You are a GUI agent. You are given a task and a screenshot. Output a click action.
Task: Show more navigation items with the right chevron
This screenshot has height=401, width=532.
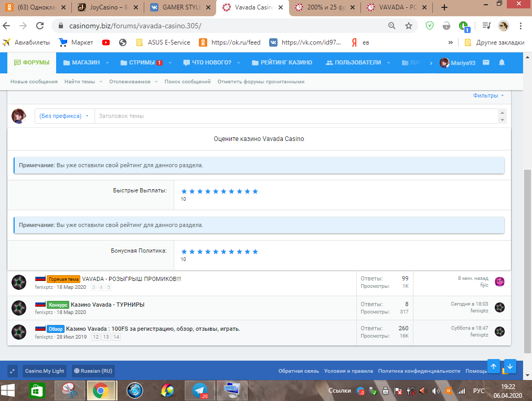point(431,63)
